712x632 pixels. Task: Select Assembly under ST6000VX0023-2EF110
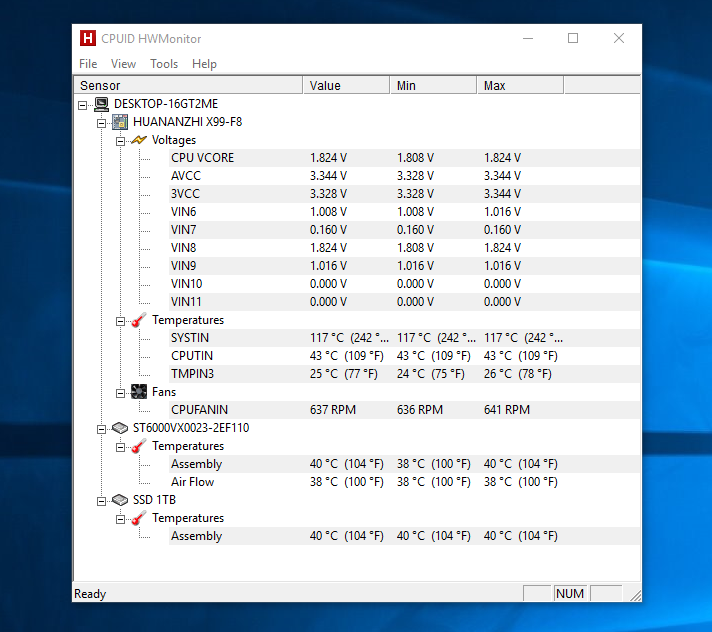pyautogui.click(x=404, y=464)
